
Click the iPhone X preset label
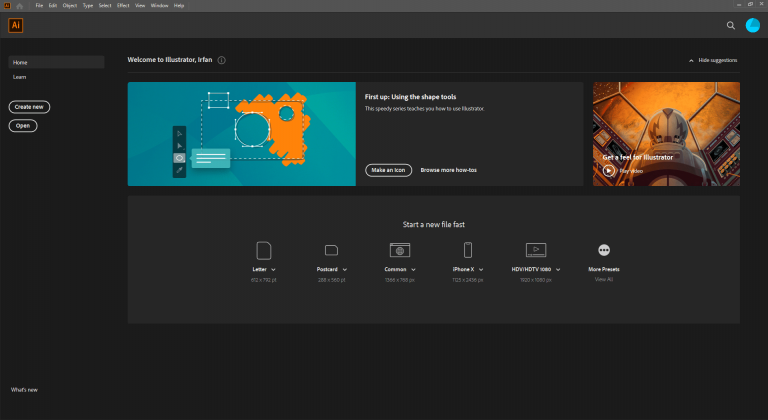tap(463, 270)
